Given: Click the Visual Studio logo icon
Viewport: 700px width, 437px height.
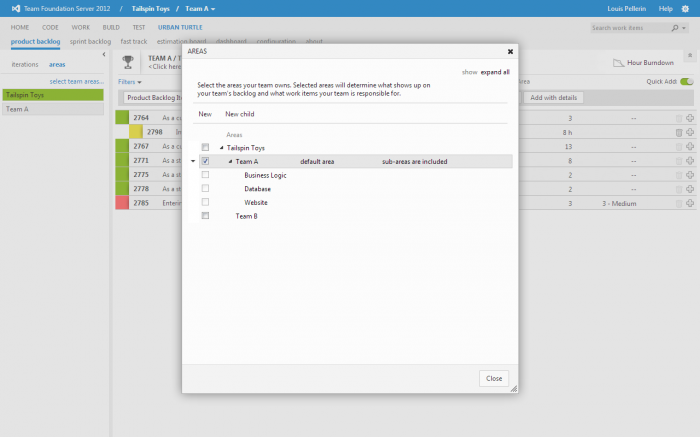Looking at the screenshot, I should point(9,8).
